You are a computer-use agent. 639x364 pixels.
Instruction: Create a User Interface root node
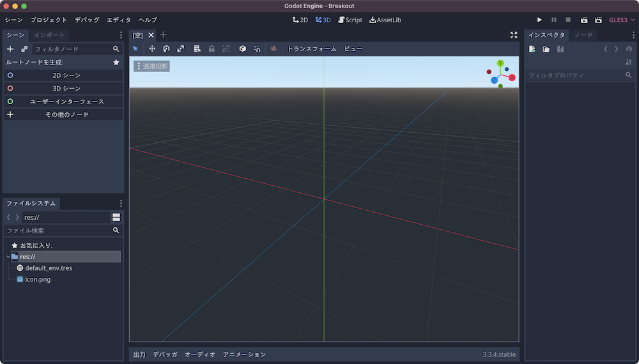tap(63, 102)
